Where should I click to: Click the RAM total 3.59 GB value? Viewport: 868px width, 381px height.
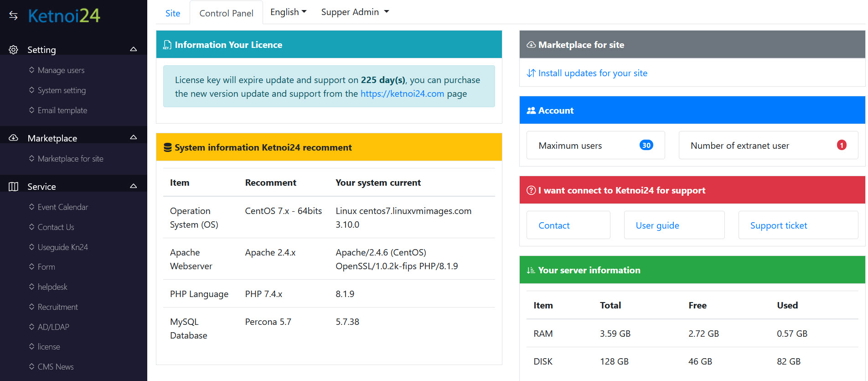tap(615, 334)
